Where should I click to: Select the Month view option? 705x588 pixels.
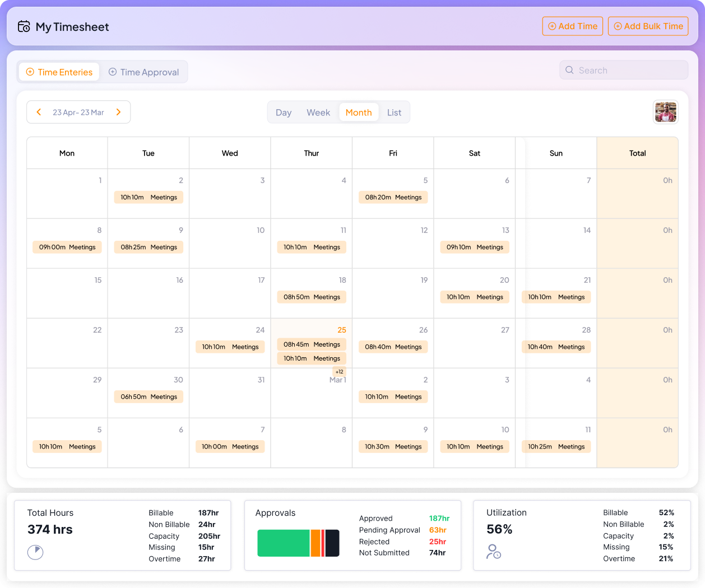coord(359,113)
